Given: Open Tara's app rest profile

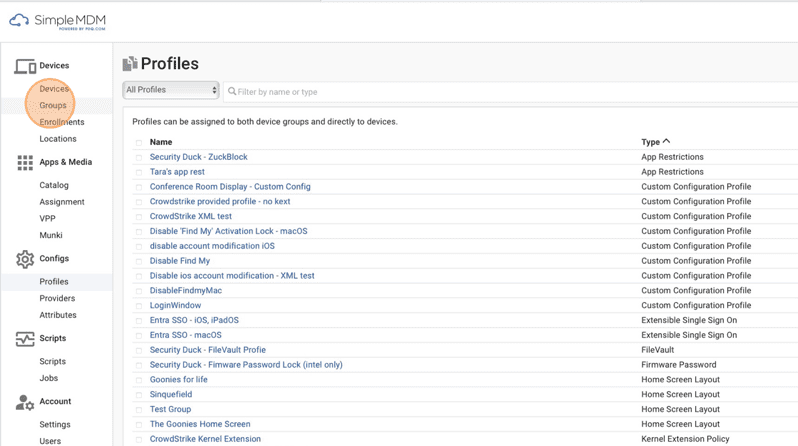Looking at the screenshot, I should click(177, 172).
